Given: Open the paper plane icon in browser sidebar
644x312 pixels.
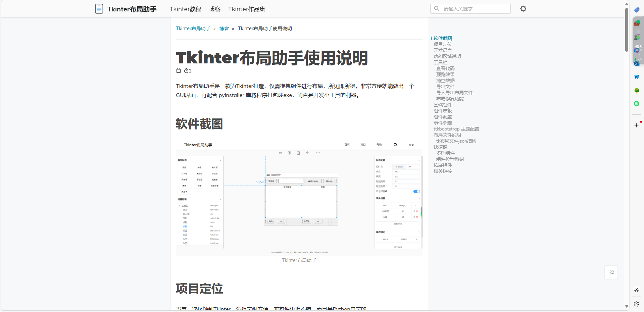Looking at the screenshot, I should [637, 77].
